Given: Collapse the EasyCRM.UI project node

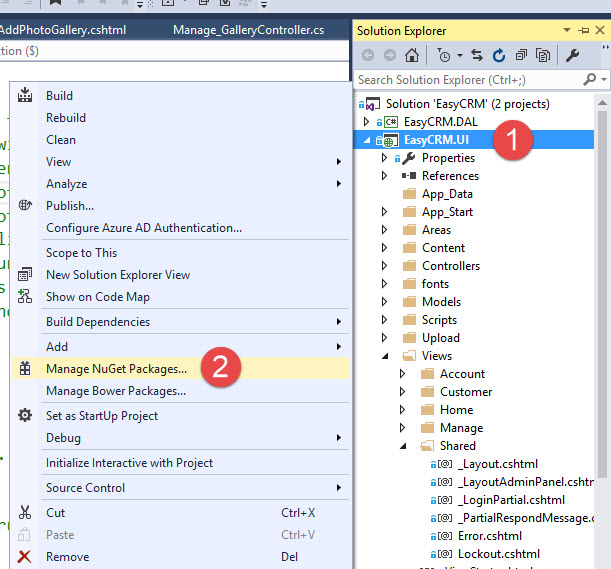Looking at the screenshot, I should pyautogui.click(x=367, y=140).
